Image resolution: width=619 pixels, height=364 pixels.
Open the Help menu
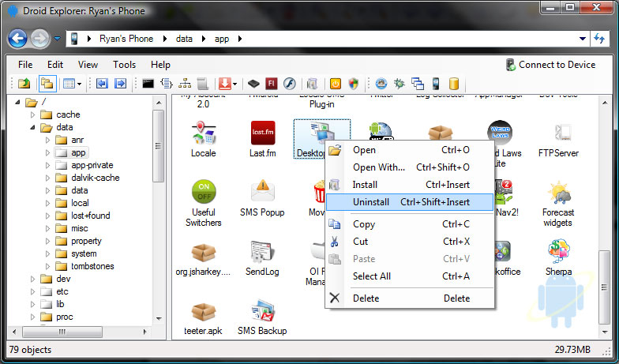pos(160,65)
